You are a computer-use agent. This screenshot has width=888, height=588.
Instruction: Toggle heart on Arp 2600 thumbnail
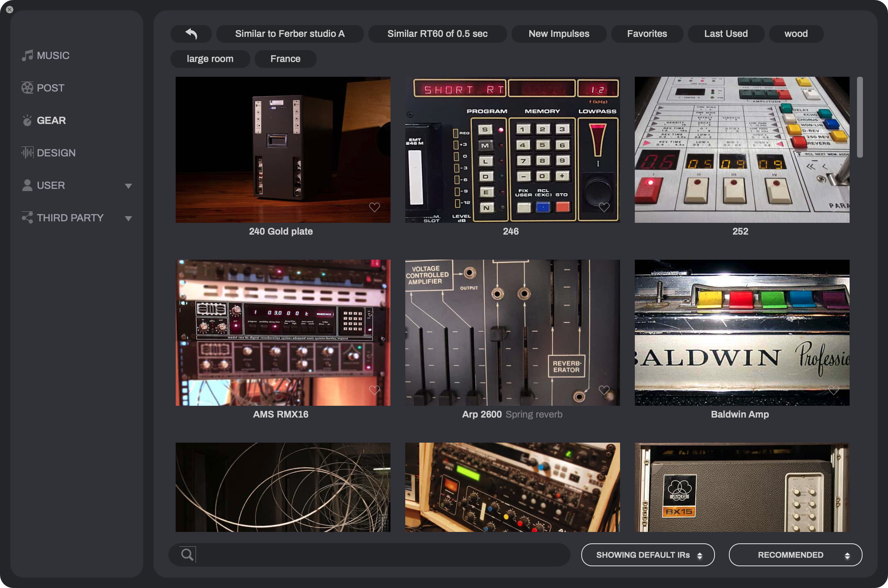604,390
